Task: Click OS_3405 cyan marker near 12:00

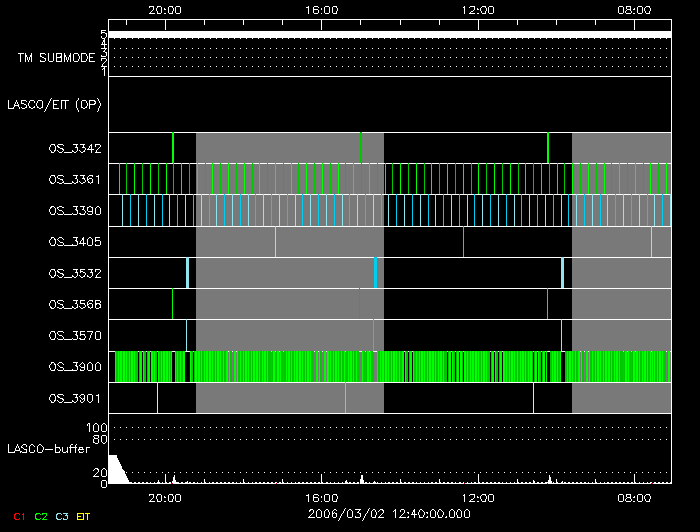Action: (463, 242)
